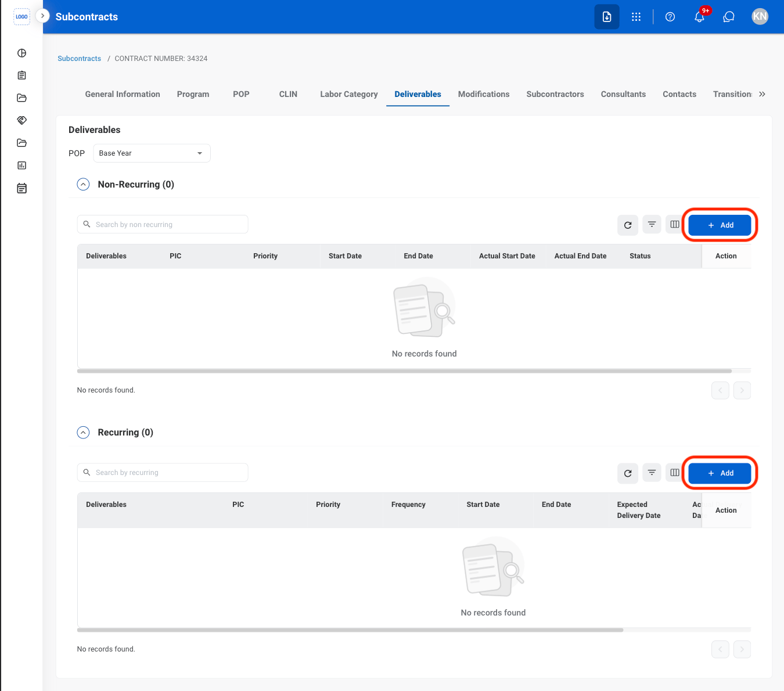
Task: Open filter for Non-Recurring table
Action: point(652,225)
